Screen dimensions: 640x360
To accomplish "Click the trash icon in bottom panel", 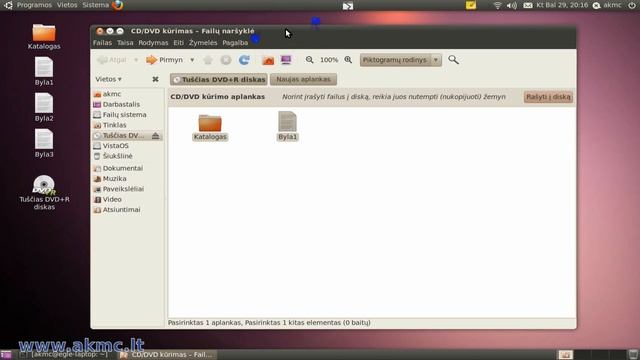I will [x=633, y=355].
